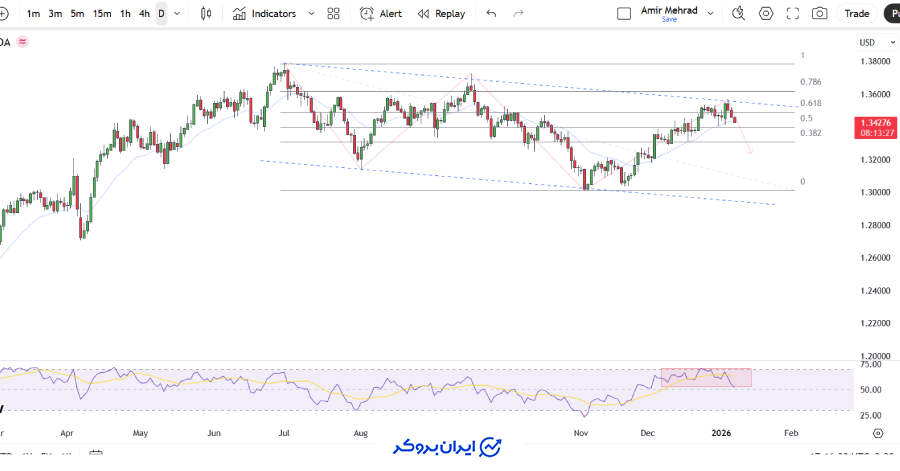The width and height of the screenshot is (900, 471).
Task: Expand the Indicators favorites dropdown arrow
Action: coord(311,14)
